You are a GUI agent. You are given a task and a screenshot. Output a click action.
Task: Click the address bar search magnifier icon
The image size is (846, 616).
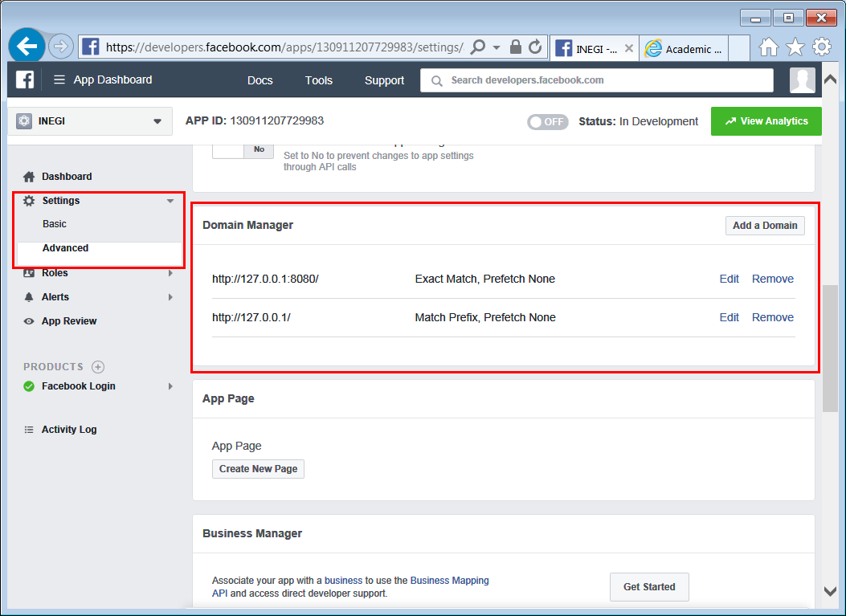pos(477,47)
